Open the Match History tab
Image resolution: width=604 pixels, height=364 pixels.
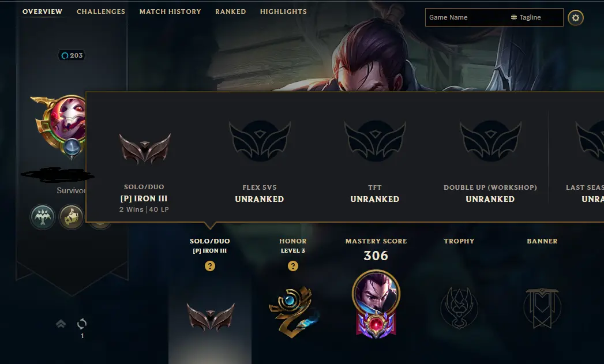pos(170,12)
